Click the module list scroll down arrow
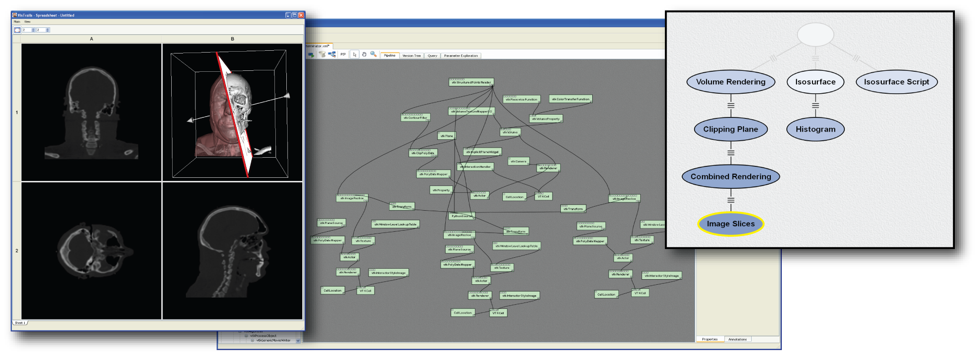The width and height of the screenshot is (980, 356). click(298, 340)
